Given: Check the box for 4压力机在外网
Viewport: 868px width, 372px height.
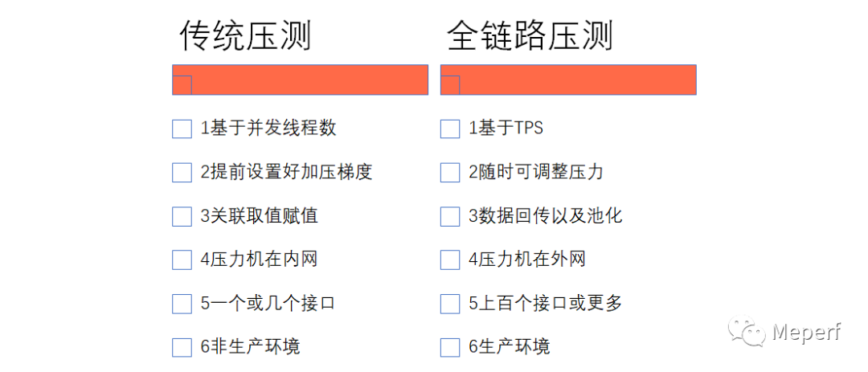Looking at the screenshot, I should (450, 260).
